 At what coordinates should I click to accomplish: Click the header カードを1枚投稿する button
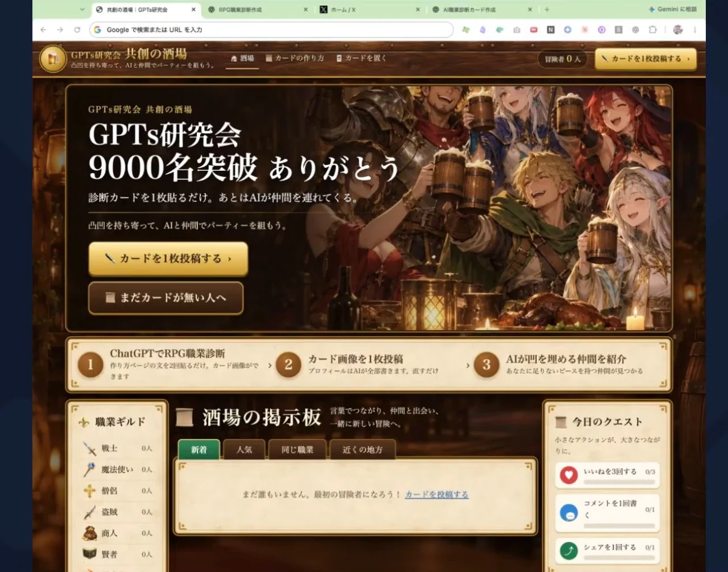pos(646,59)
